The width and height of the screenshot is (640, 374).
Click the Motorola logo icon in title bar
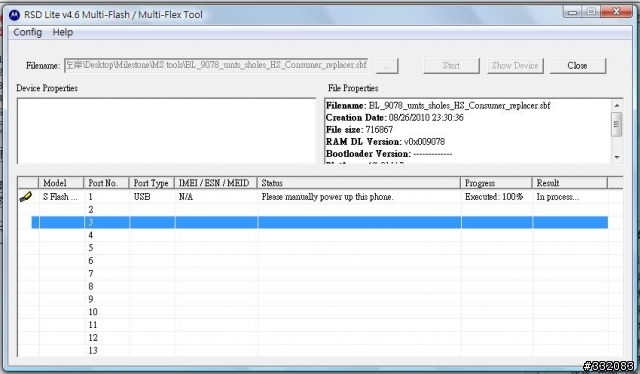(14, 15)
